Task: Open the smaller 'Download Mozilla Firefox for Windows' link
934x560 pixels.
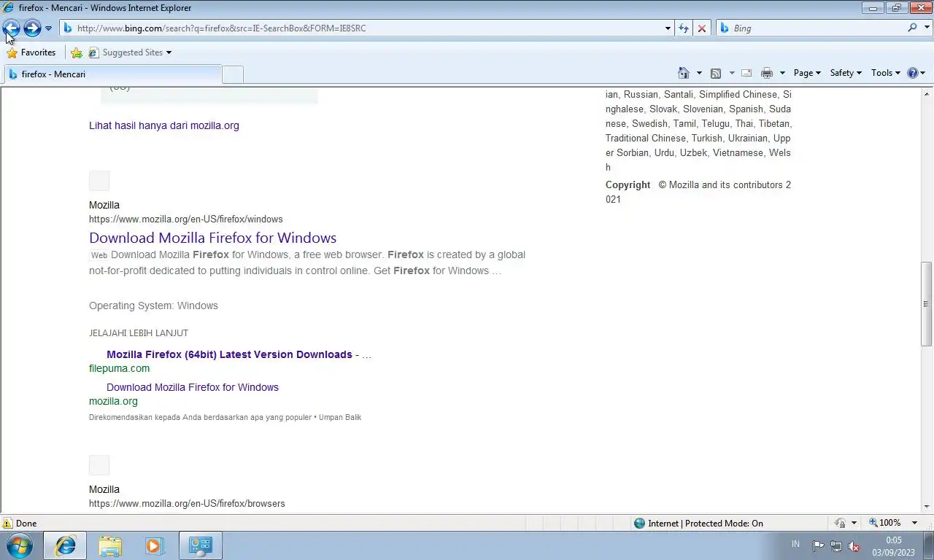Action: [193, 387]
